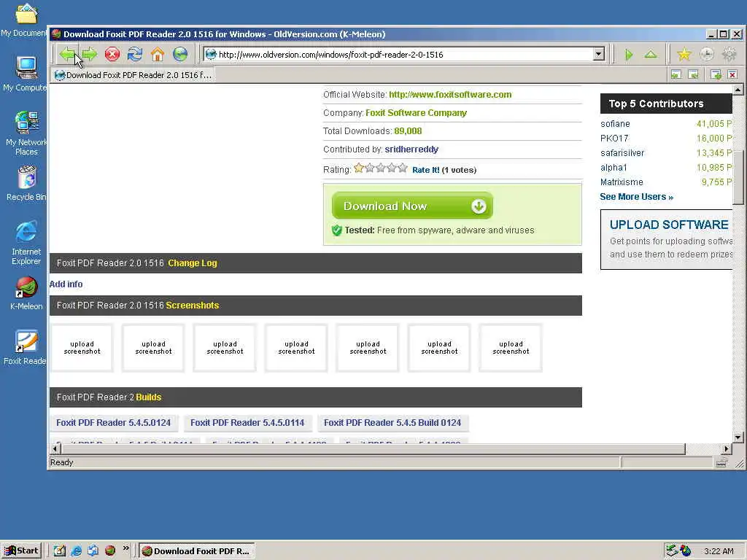747x560 pixels.
Task: Close current tab with the red X tab icon
Action: point(732,74)
